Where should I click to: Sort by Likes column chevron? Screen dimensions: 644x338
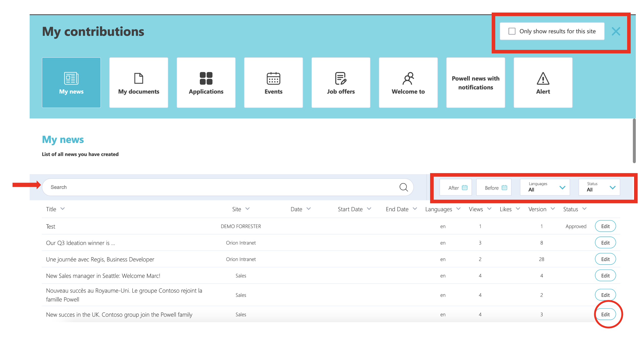coord(518,209)
